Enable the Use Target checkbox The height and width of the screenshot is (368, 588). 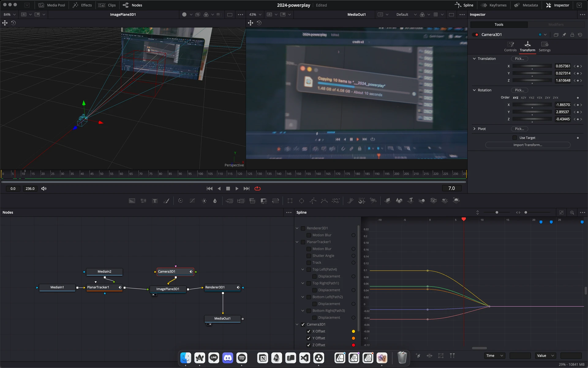coord(515,138)
